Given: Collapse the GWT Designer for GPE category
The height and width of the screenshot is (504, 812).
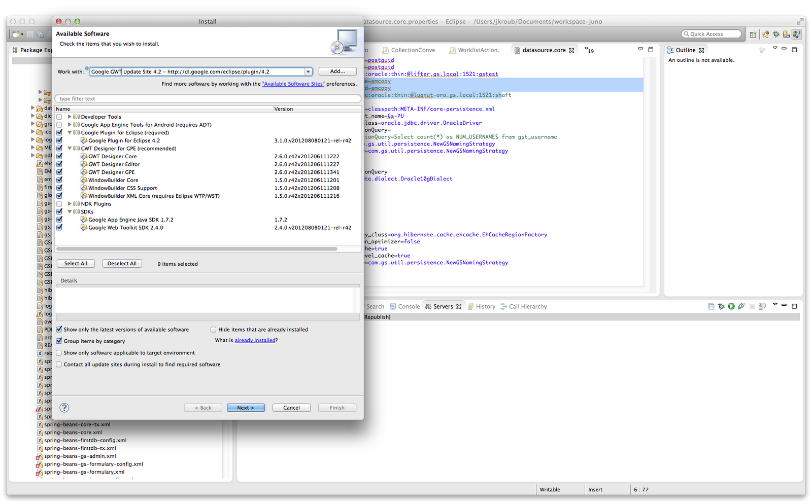Looking at the screenshot, I should [x=70, y=148].
